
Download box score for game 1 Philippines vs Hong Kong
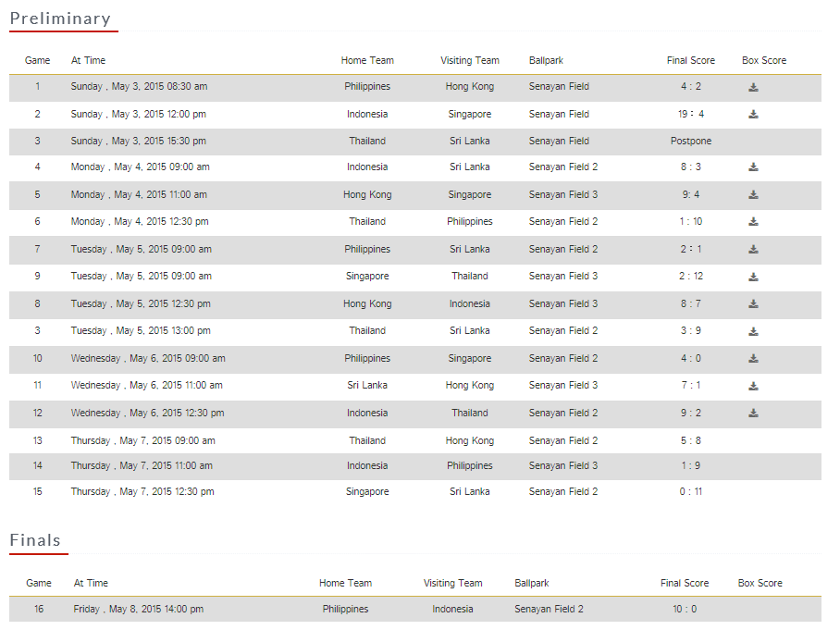click(753, 87)
